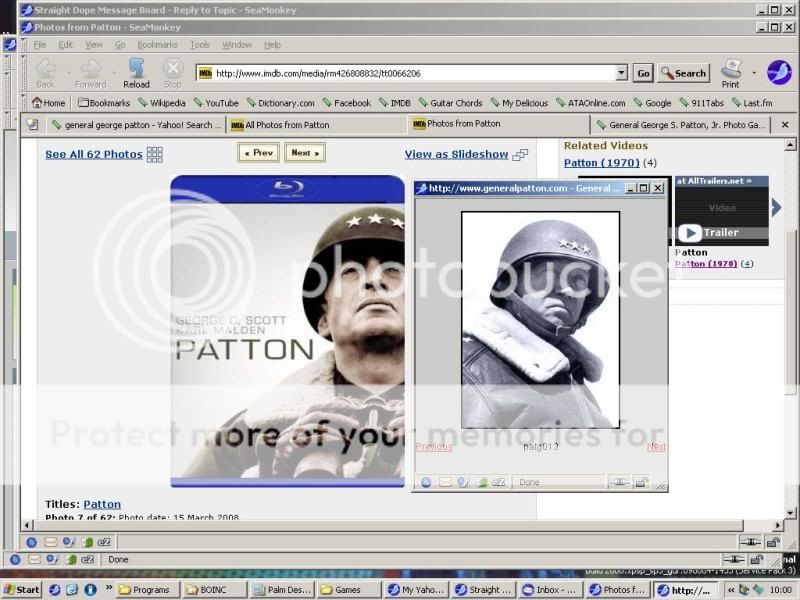Click the Prev photo button
Viewport: 800px width, 600px height.
point(258,153)
